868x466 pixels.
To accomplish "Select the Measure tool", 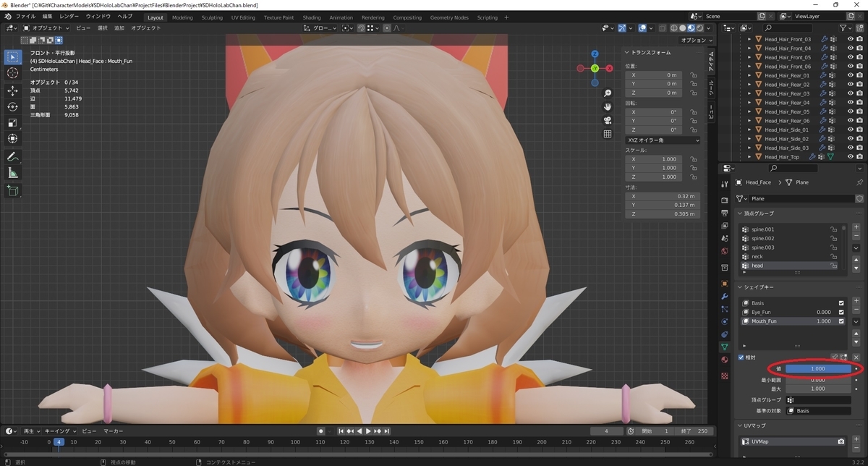I will [x=13, y=173].
